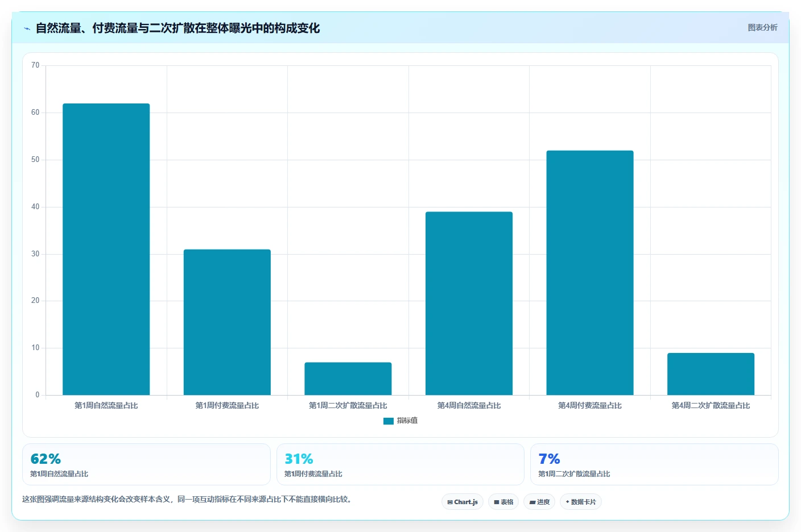This screenshot has height=532, width=801.
Task: Click y-axis value 30
Action: pos(35,254)
